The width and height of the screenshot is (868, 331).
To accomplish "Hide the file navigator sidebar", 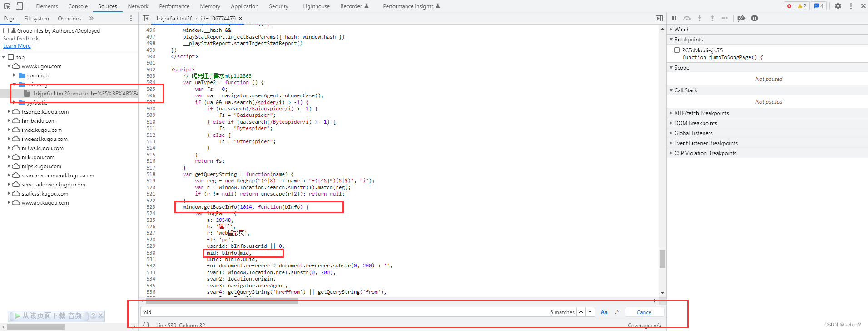I will [146, 18].
